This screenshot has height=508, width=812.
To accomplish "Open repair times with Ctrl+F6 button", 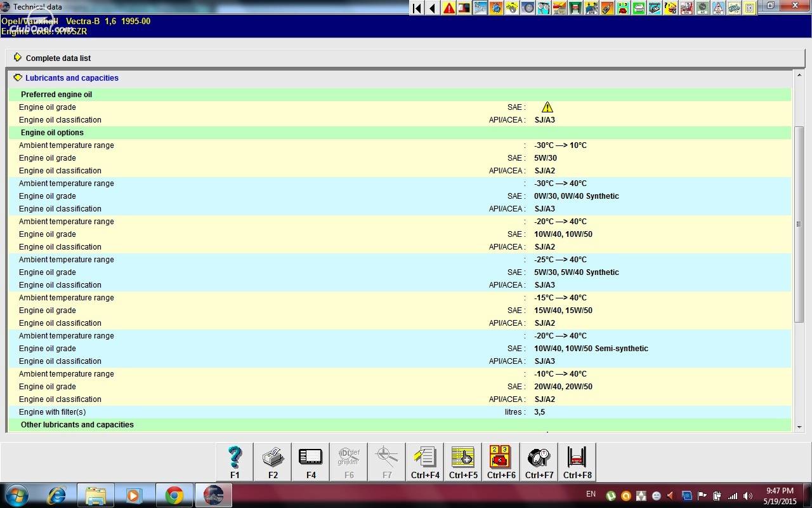I will coord(501,462).
